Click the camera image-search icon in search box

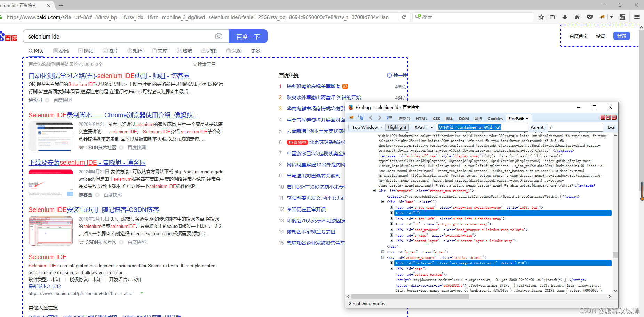(219, 36)
